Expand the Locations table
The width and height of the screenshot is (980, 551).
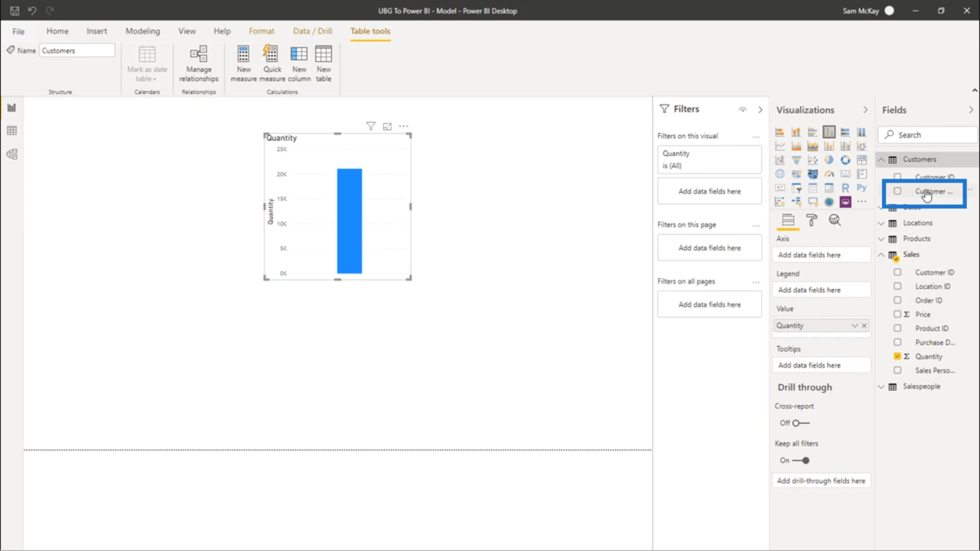point(881,223)
